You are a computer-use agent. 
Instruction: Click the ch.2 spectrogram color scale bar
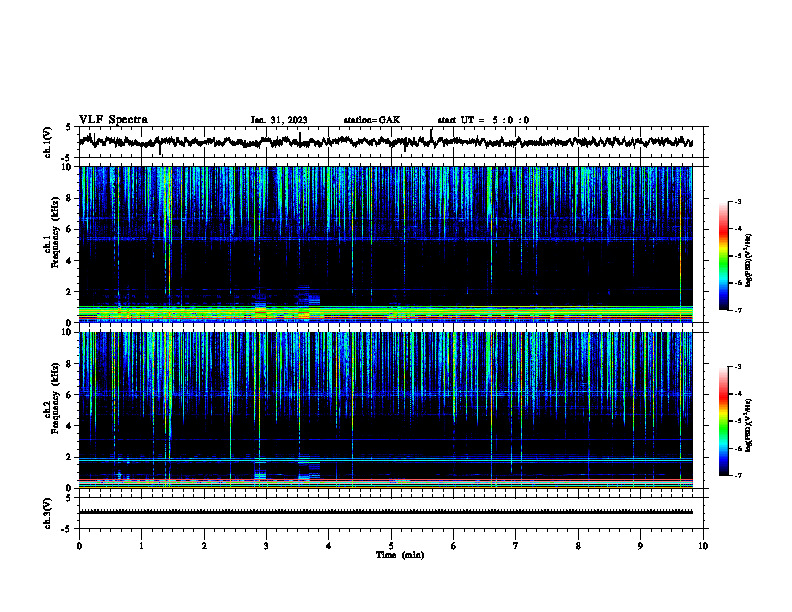tap(723, 421)
